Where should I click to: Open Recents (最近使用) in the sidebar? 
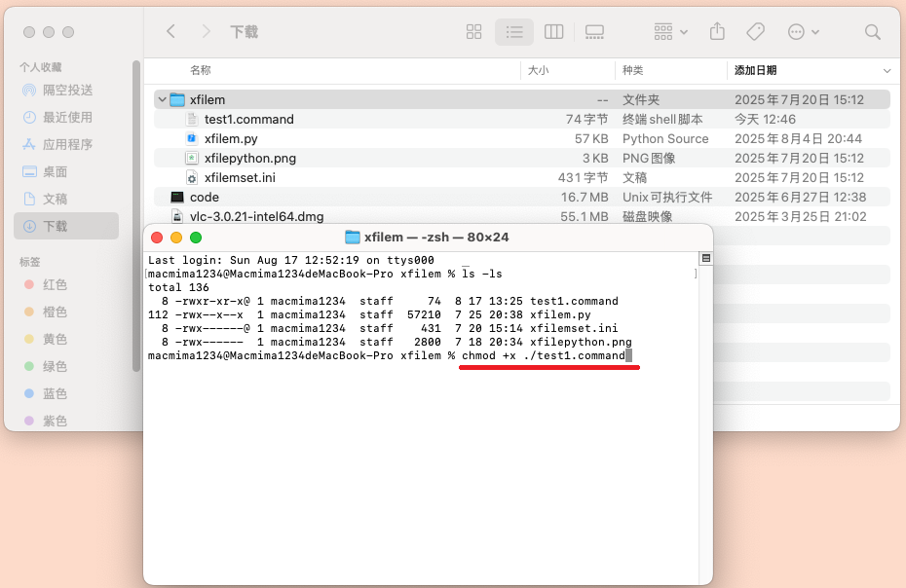67,117
